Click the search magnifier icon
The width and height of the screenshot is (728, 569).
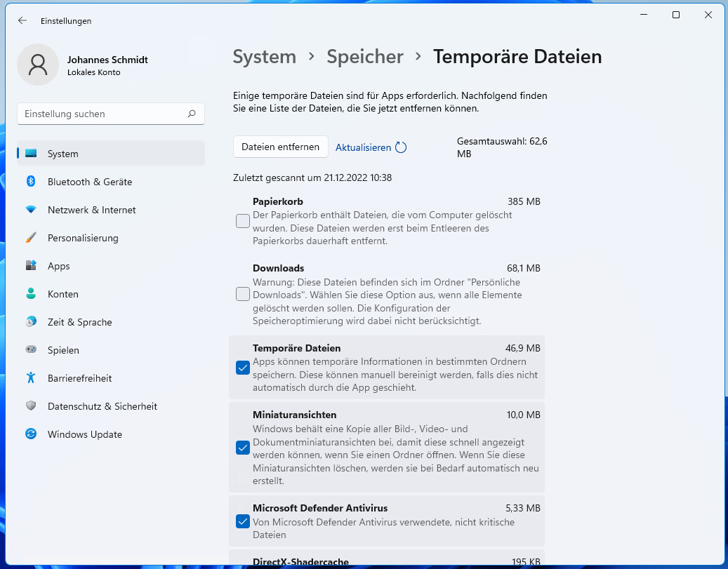(x=192, y=114)
